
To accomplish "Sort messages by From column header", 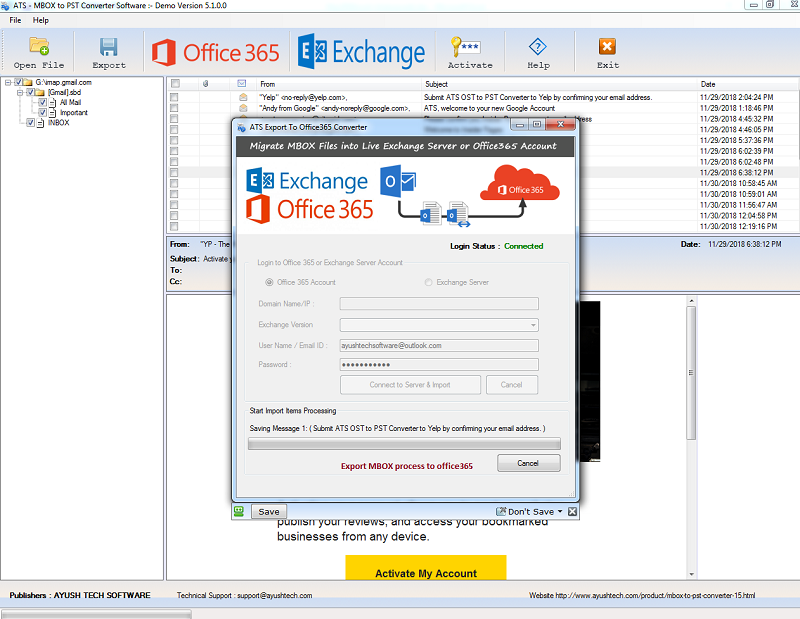I will tap(340, 84).
